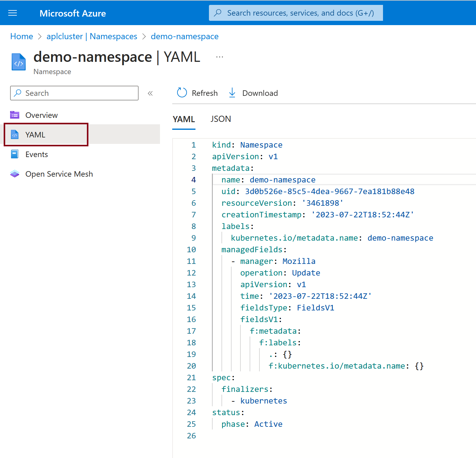Click 'finalizers:' on line 22
The height and width of the screenshot is (458, 476).
point(247,389)
